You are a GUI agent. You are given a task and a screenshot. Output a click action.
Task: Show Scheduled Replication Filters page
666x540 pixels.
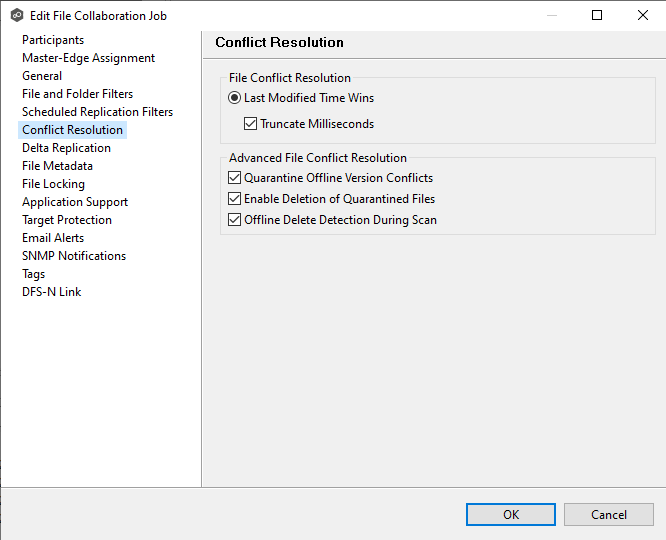(x=97, y=112)
